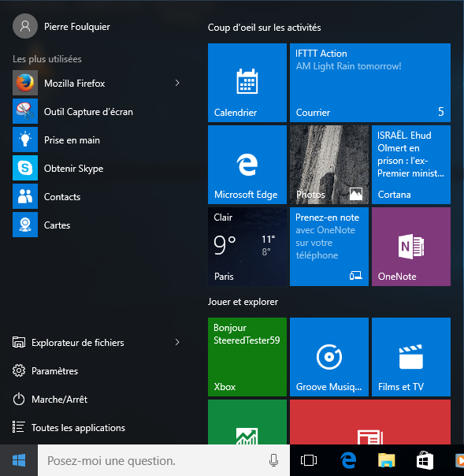The width and height of the screenshot is (464, 476).
Task: Launch the Microsoft Edge tile
Action: [x=247, y=165]
